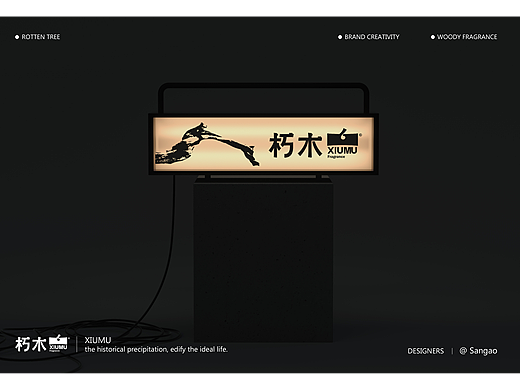520x390 pixels.
Task: Click the Weibo icon beside Sangao
Action: pos(463,351)
